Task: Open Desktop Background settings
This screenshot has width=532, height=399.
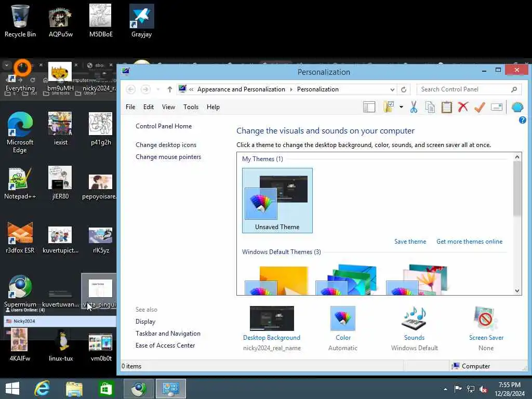Action: (272, 318)
